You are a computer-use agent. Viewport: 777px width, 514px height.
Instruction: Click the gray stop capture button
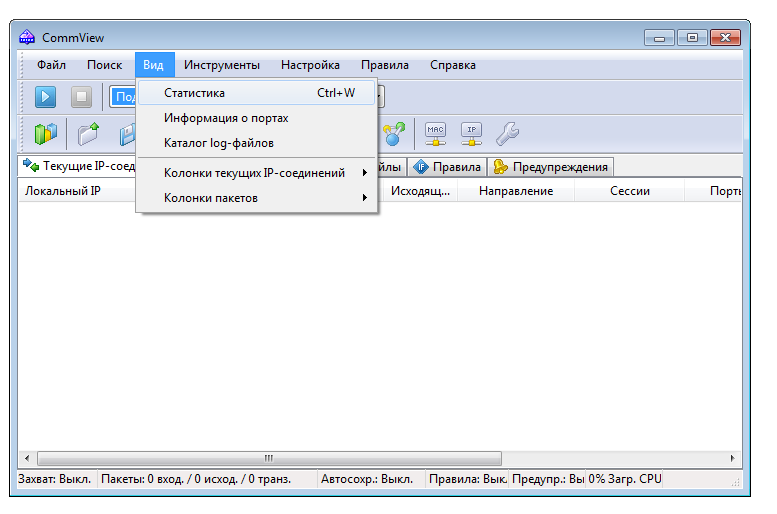tap(81, 96)
